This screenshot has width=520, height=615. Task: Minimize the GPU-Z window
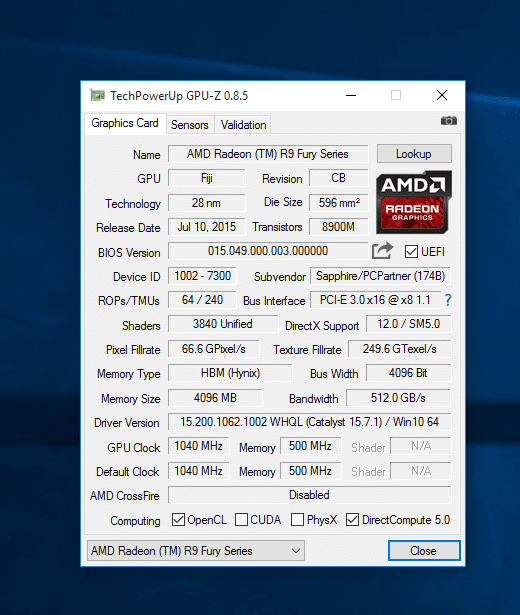[x=351, y=95]
